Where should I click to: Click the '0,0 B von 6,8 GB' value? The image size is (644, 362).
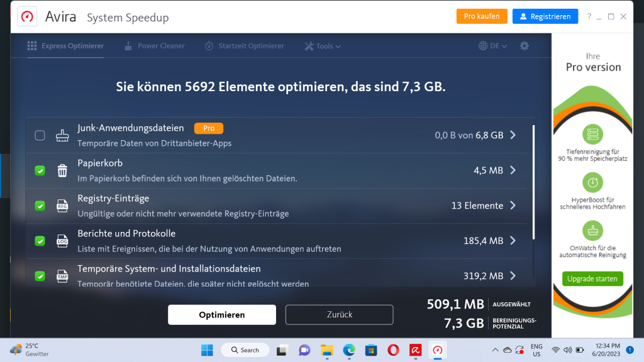469,136
